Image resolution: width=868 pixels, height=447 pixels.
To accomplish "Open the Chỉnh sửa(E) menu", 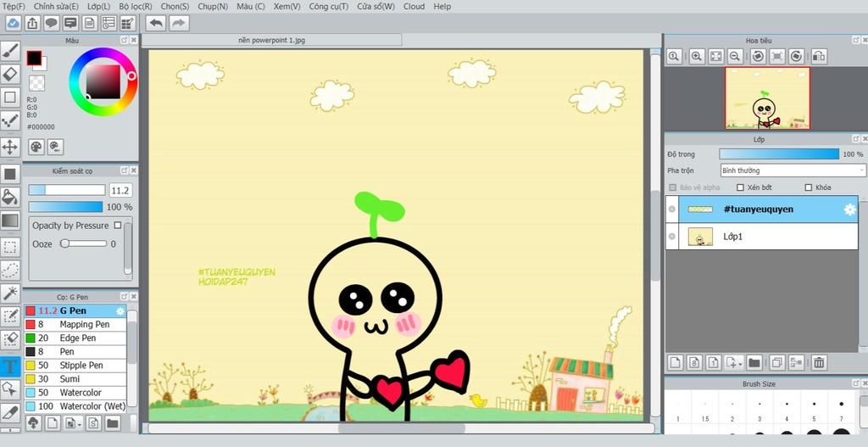I will pos(56,7).
